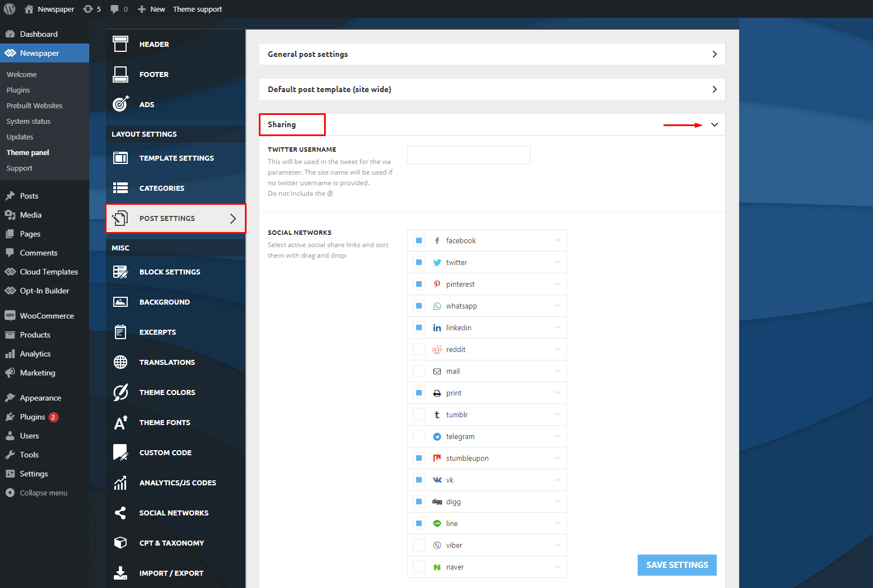Open the Background image icon
This screenshot has width=873, height=588.
120,302
